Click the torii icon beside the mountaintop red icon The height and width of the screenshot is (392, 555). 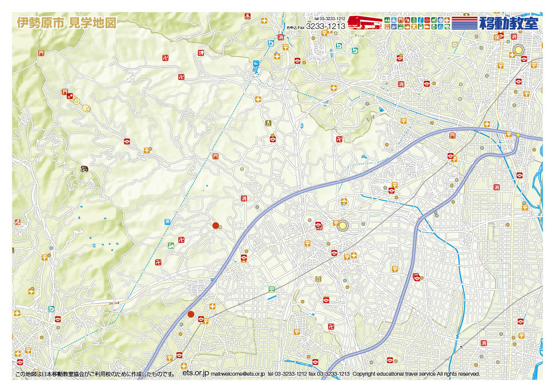click(65, 92)
